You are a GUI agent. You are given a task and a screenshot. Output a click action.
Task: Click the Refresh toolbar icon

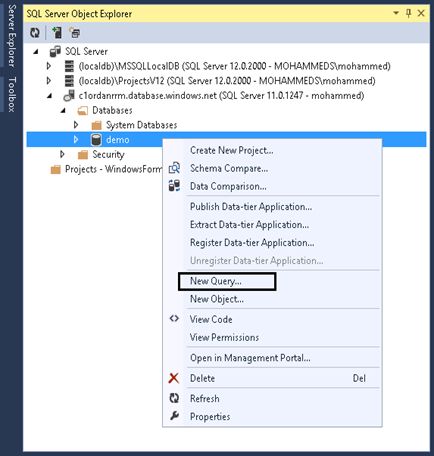pyautogui.click(x=35, y=33)
